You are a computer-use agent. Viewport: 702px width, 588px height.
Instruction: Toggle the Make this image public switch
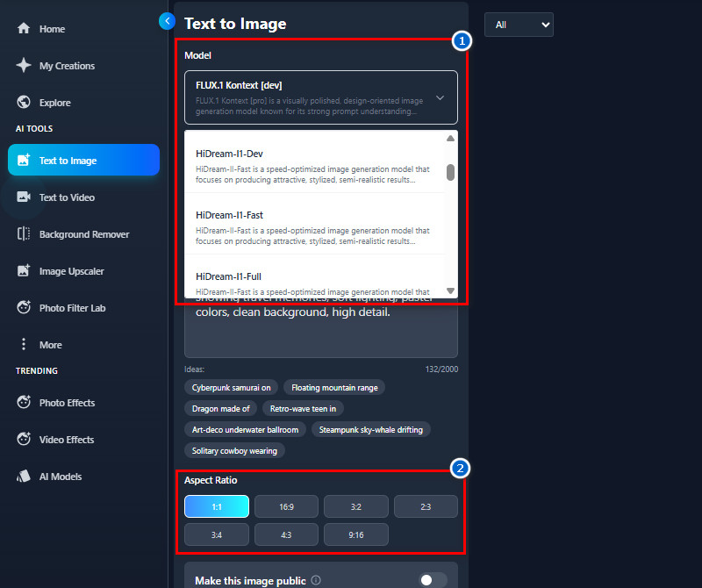tap(433, 580)
